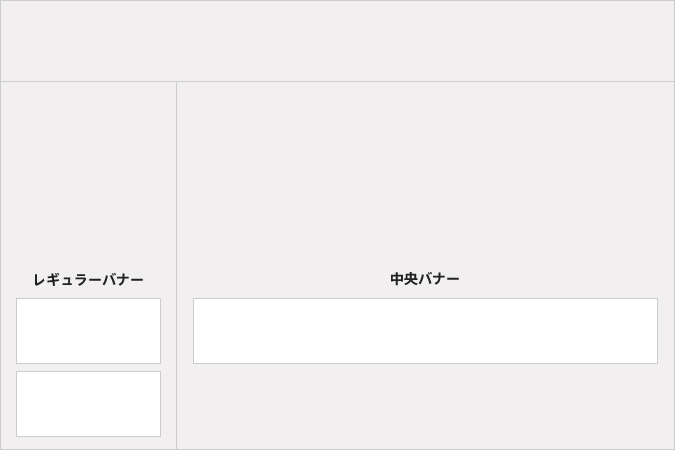This screenshot has height=450, width=675.
Task: Click the top border of the upper regular banner
Action: coord(88,298)
